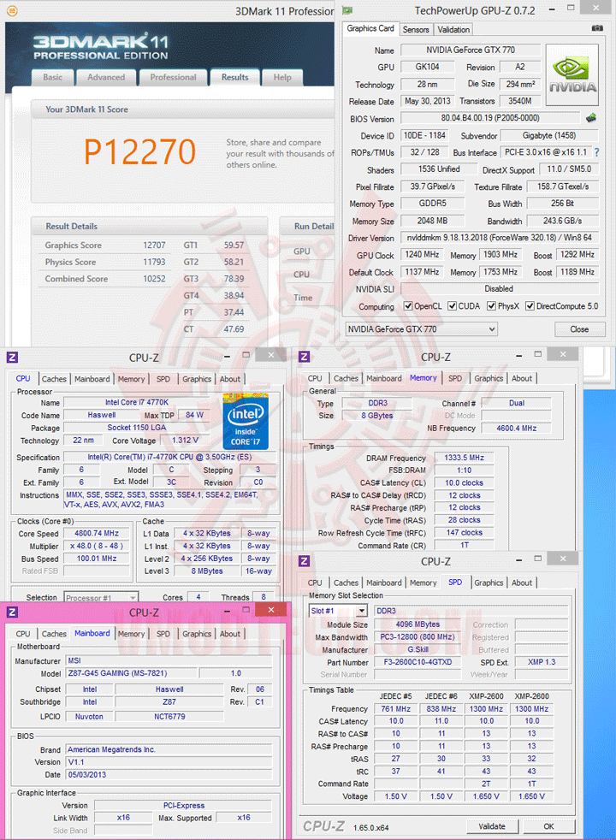Click the GPU-Z screenshot camera icon

coord(597,28)
